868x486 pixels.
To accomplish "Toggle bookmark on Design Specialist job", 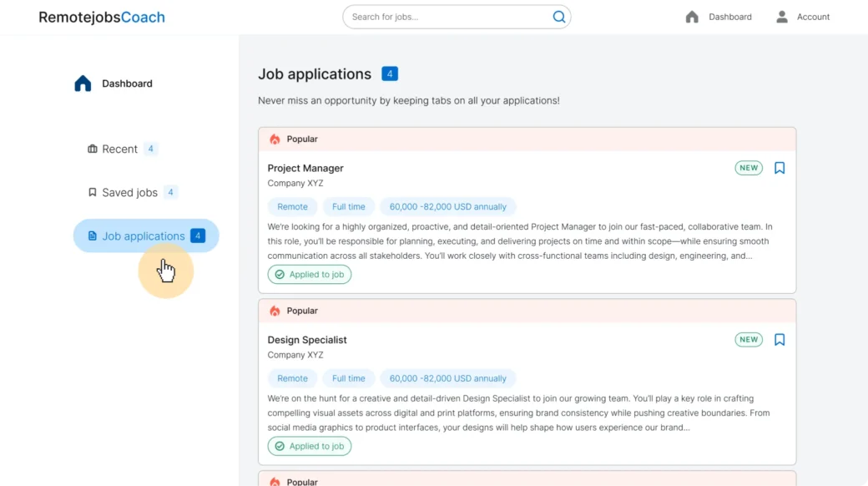I will point(780,340).
